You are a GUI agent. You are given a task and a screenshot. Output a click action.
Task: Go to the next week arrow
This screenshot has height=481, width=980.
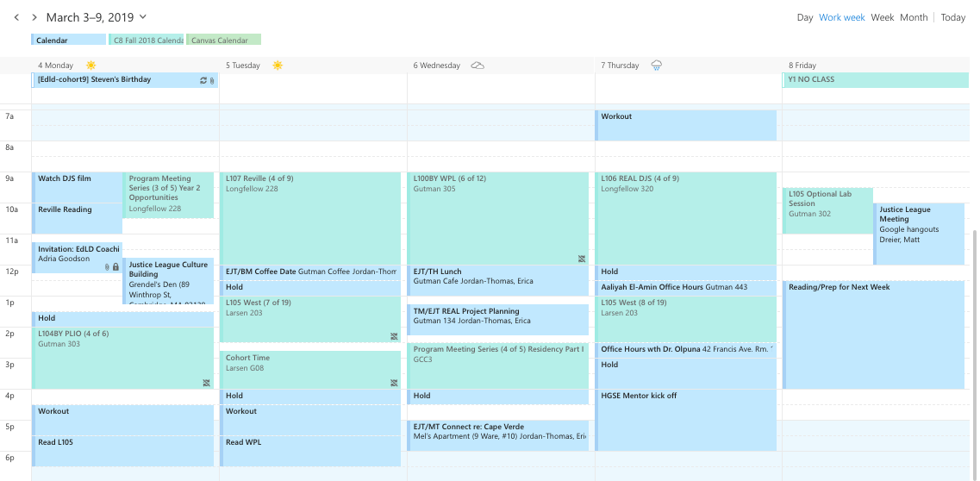pos(34,17)
